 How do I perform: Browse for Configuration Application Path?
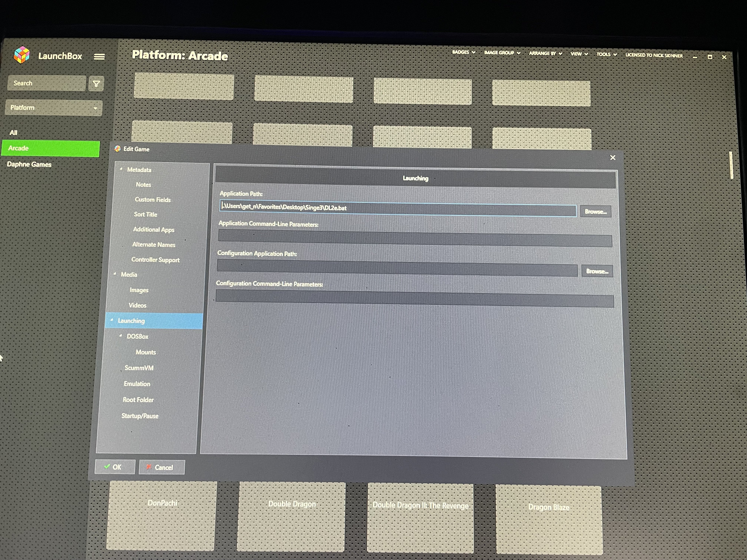point(597,271)
